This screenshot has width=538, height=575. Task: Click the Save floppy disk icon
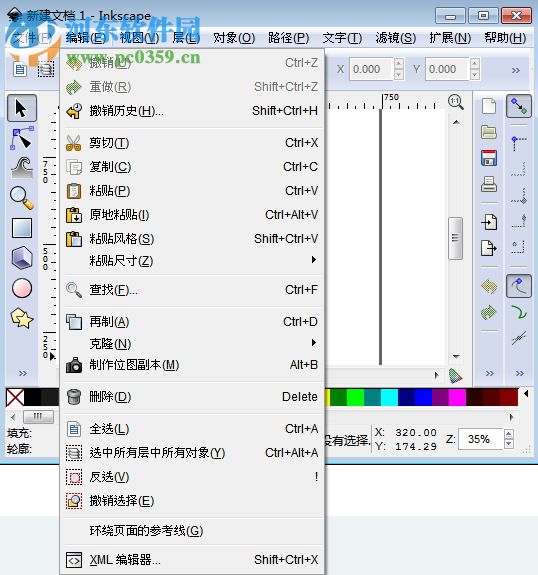(489, 158)
